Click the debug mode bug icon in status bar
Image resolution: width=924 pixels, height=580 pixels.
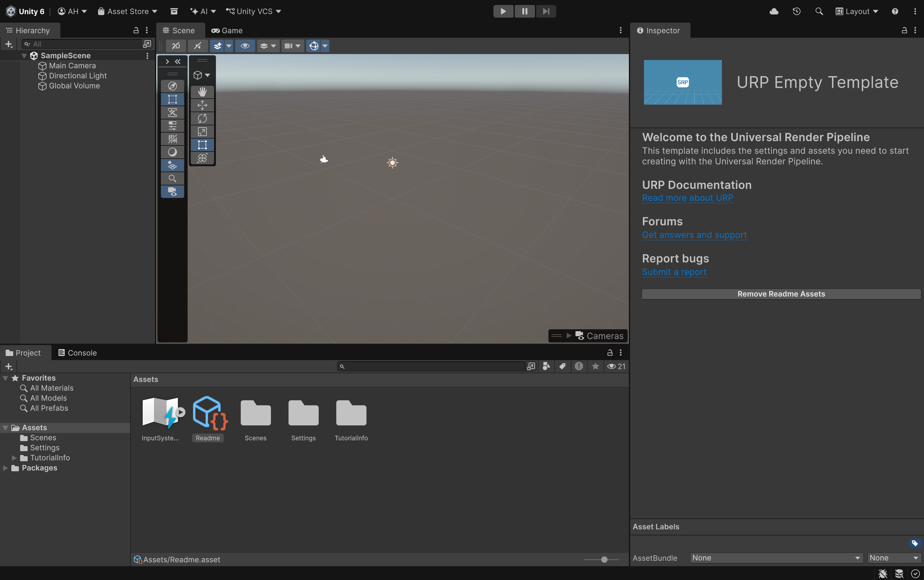(883, 573)
